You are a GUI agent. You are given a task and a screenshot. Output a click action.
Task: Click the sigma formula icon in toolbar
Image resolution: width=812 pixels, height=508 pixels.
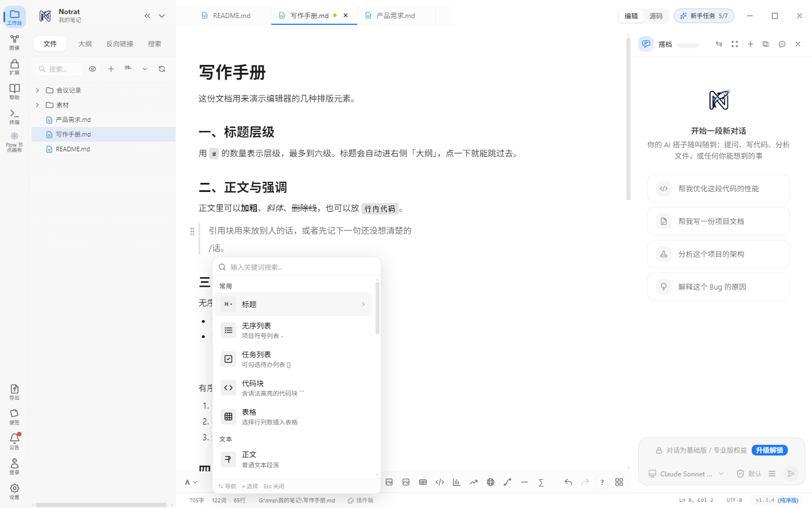[x=541, y=482]
